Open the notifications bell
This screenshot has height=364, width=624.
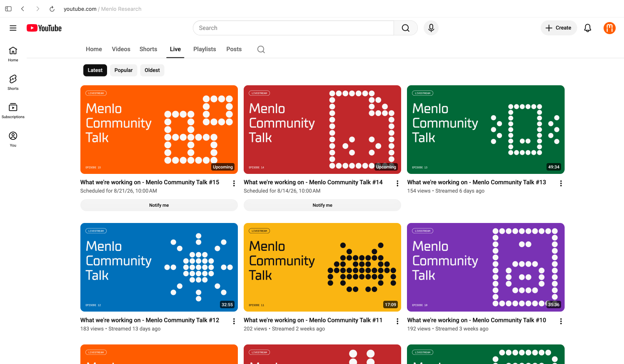[588, 28]
